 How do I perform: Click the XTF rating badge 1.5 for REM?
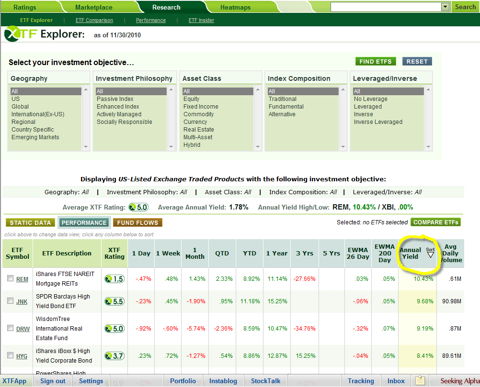click(114, 279)
